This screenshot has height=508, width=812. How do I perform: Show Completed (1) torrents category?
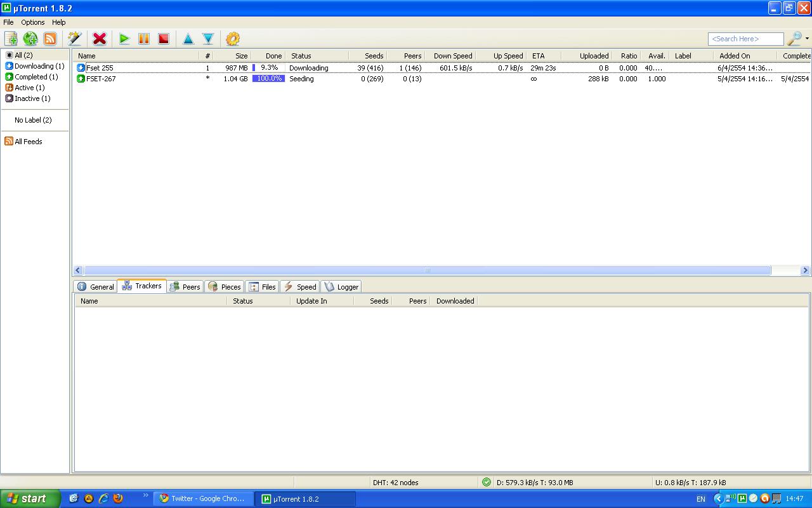pos(32,77)
